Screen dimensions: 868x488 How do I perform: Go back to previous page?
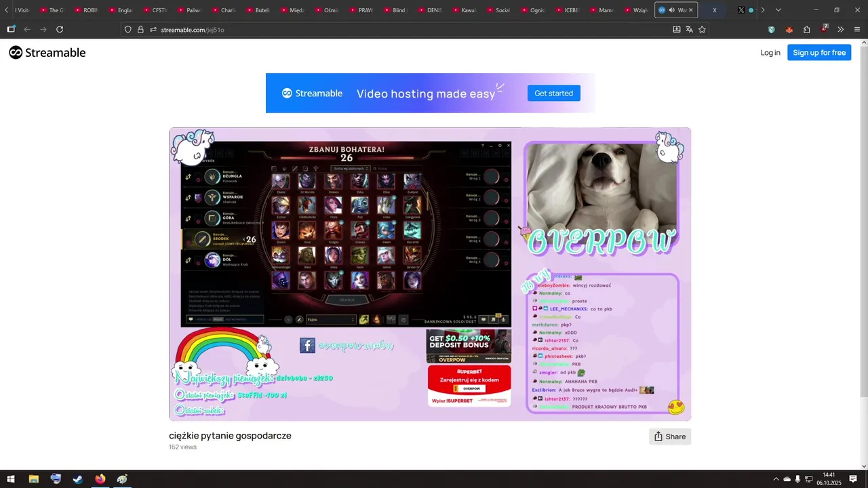tap(27, 29)
